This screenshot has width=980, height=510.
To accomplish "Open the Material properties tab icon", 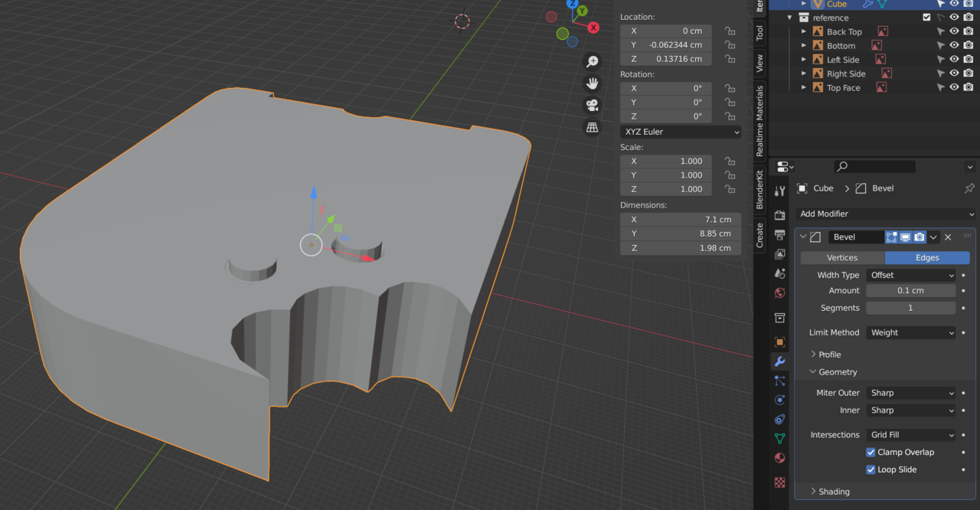I will [779, 458].
